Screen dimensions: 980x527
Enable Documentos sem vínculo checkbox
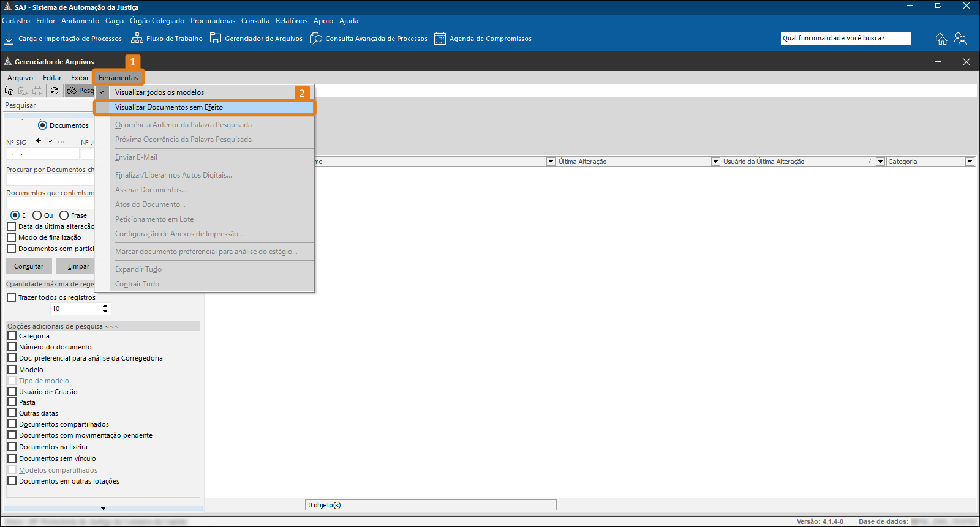click(12, 458)
